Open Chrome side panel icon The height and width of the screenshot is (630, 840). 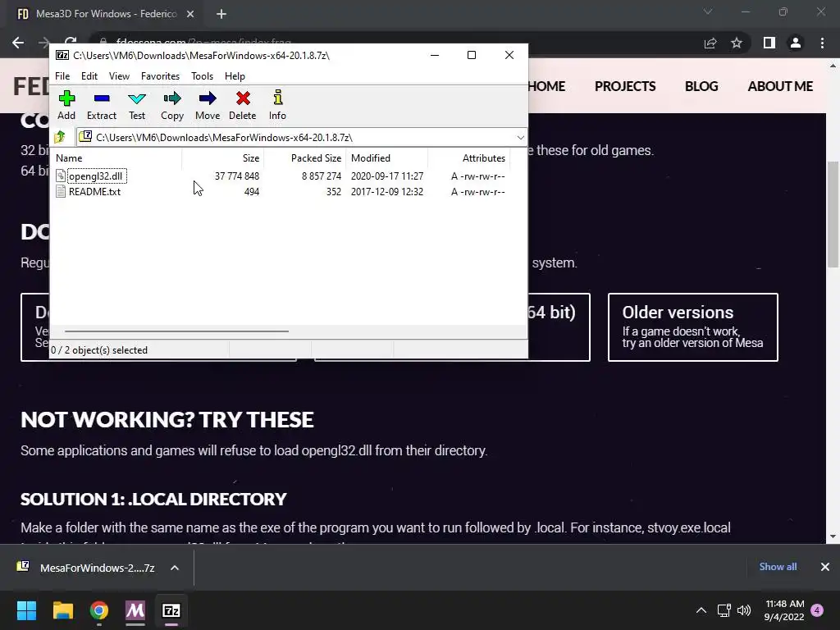coord(769,43)
